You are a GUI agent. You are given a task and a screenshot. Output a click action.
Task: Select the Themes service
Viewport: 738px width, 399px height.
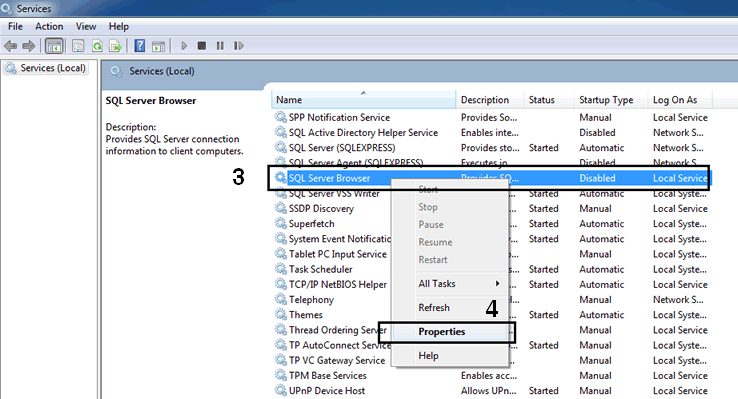(x=305, y=315)
